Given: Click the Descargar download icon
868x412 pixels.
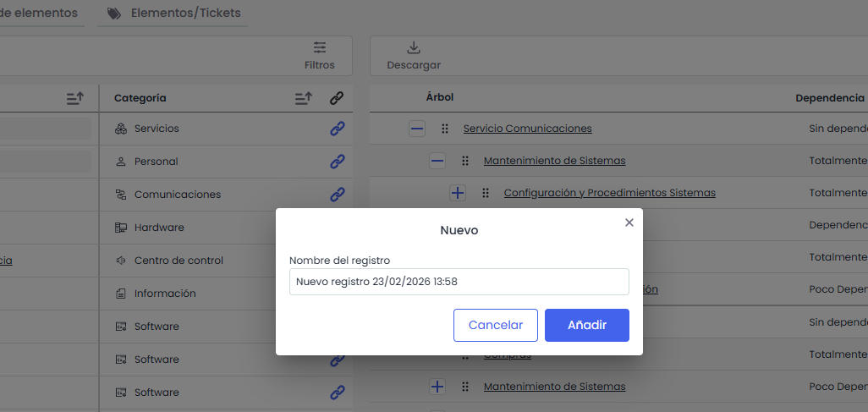Looking at the screenshot, I should 414,48.
